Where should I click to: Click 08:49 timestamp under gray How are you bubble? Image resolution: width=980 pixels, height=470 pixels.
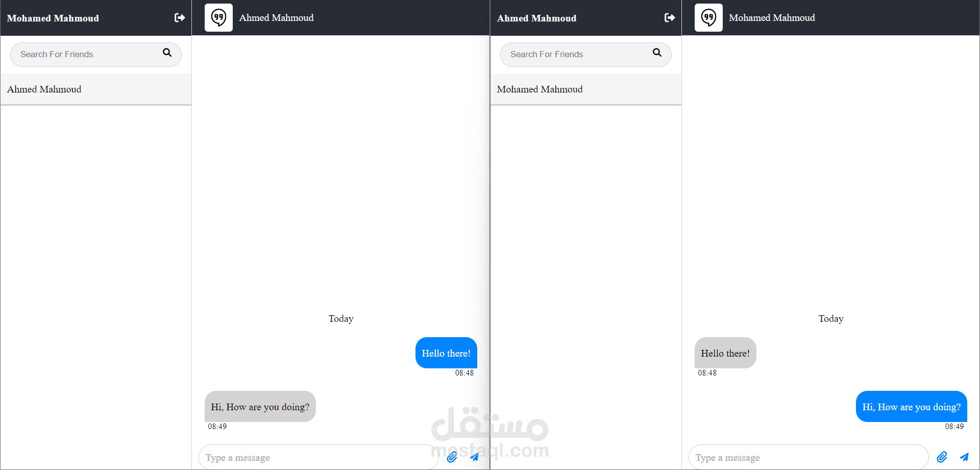point(217,427)
